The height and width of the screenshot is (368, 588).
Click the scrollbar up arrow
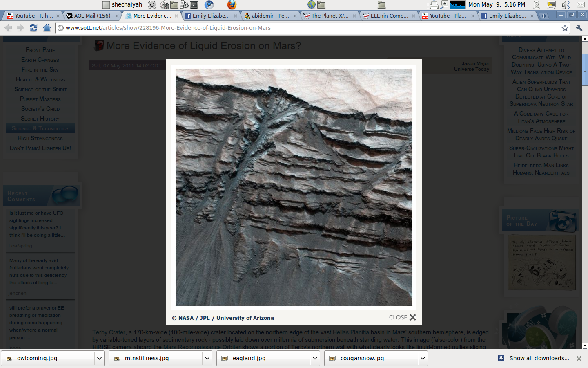point(585,39)
